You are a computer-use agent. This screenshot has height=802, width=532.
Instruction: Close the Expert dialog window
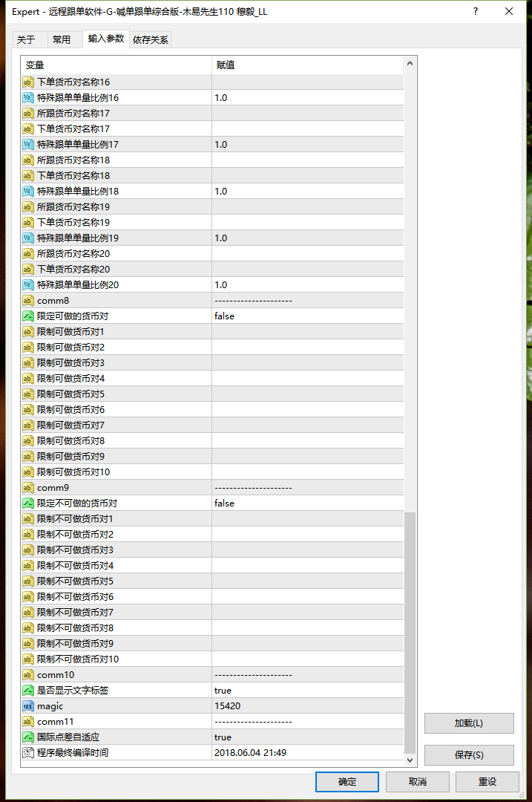pos(509,11)
